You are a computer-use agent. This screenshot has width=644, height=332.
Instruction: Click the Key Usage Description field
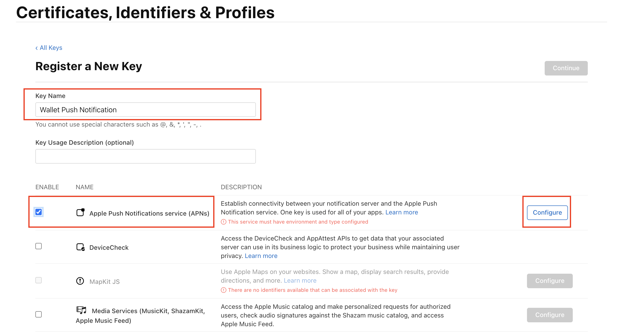(x=146, y=156)
